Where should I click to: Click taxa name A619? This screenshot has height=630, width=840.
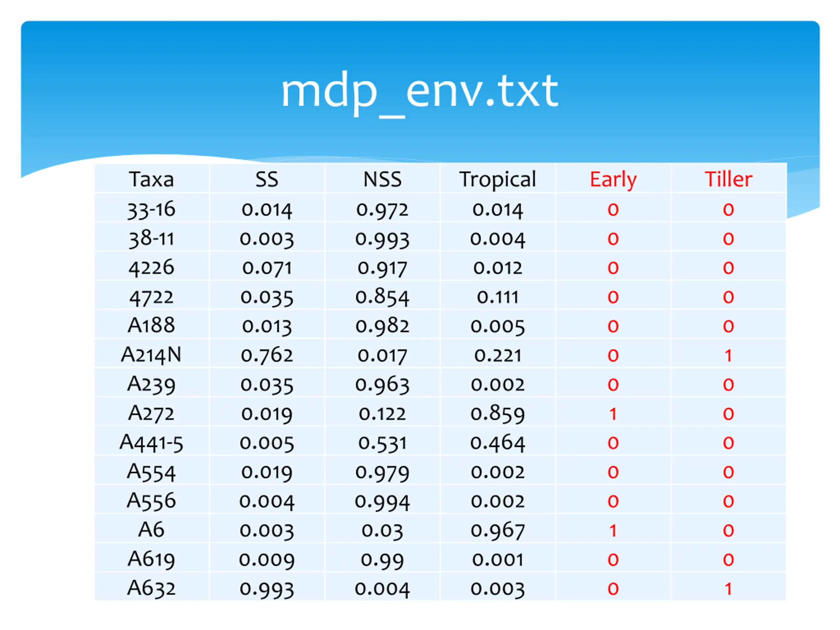[152, 560]
